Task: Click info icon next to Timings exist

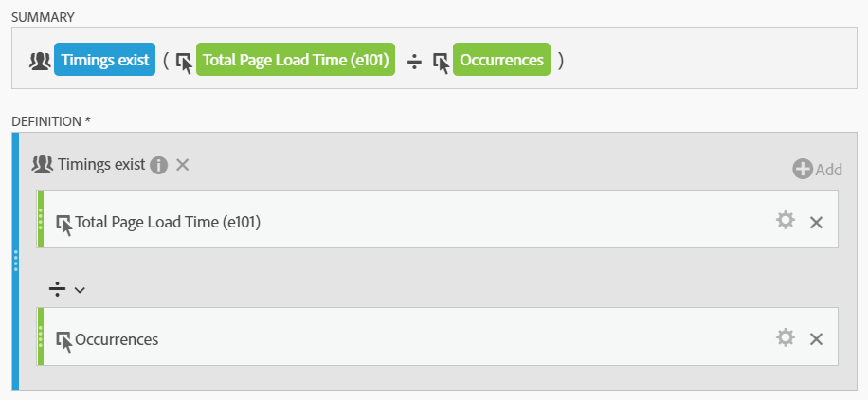Action: 159,165
